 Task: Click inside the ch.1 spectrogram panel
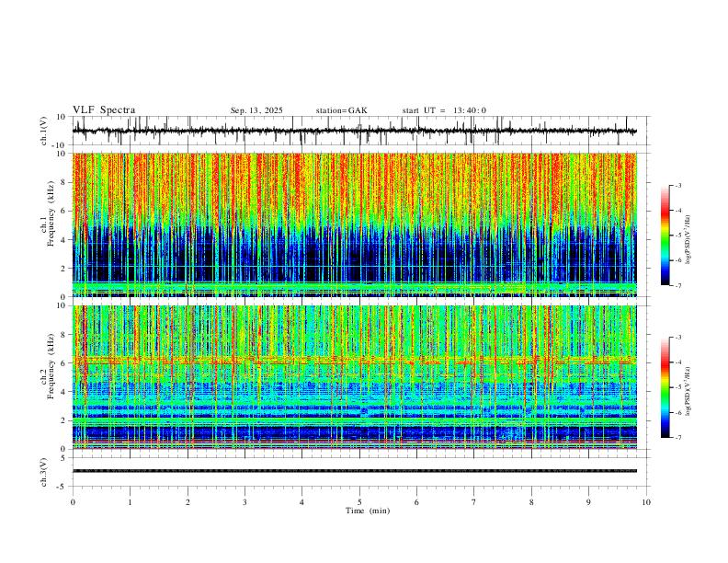tap(355, 224)
